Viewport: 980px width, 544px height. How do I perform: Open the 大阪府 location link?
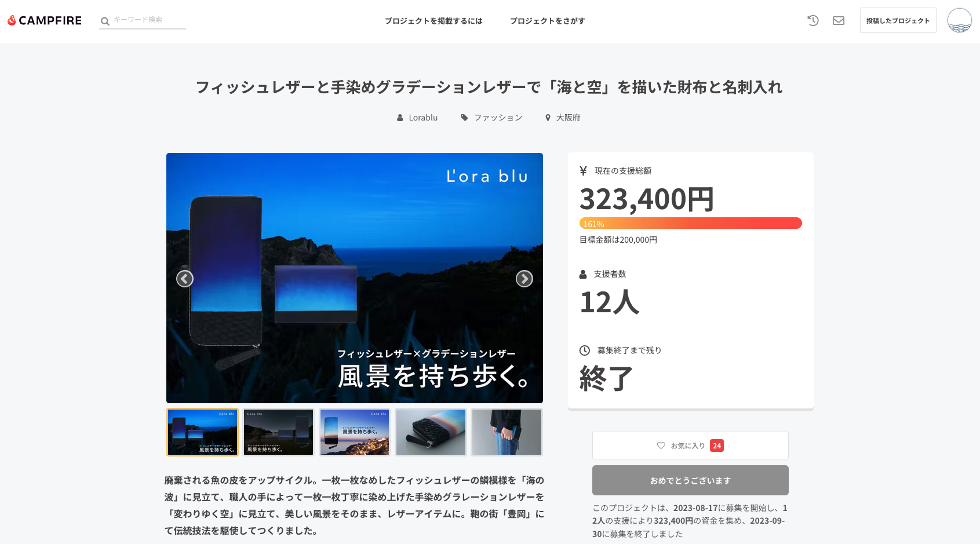(x=567, y=118)
